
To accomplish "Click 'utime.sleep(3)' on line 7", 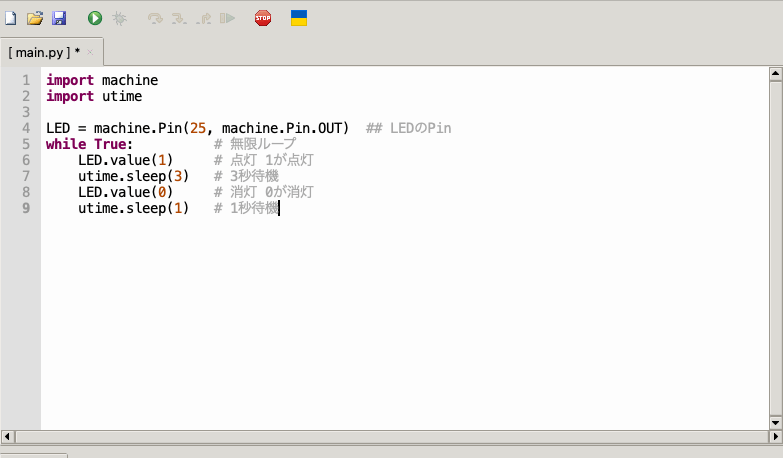I will [x=133, y=176].
